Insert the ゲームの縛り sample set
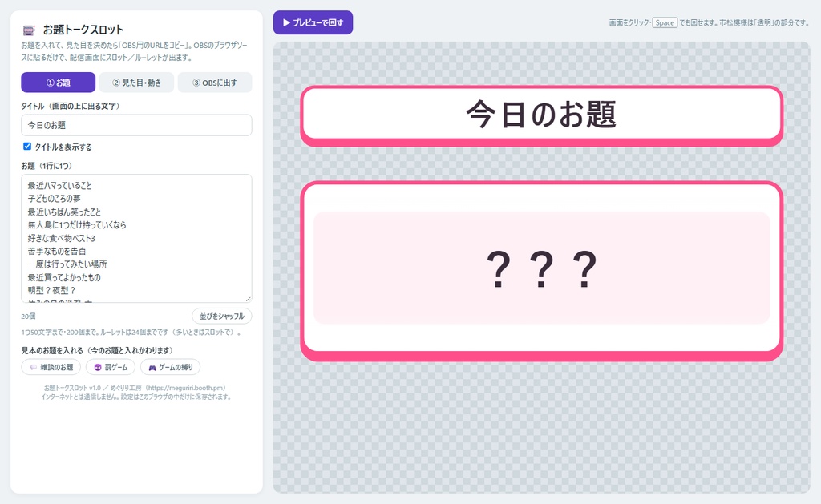 click(x=170, y=367)
